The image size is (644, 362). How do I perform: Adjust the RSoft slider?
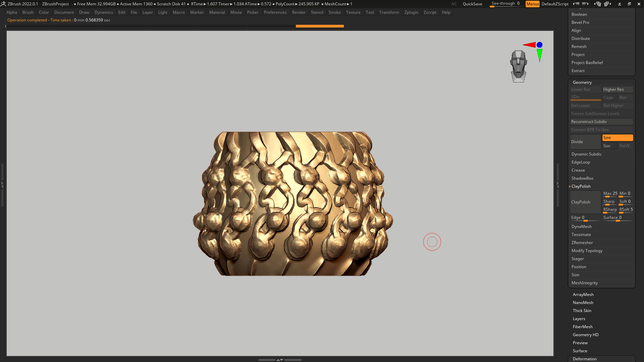point(626,210)
